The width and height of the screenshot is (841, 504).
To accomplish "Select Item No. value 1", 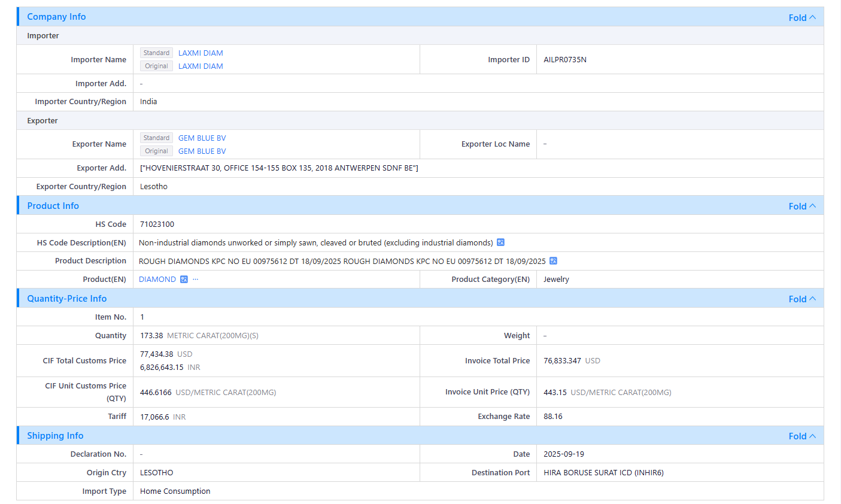I will pos(142,317).
